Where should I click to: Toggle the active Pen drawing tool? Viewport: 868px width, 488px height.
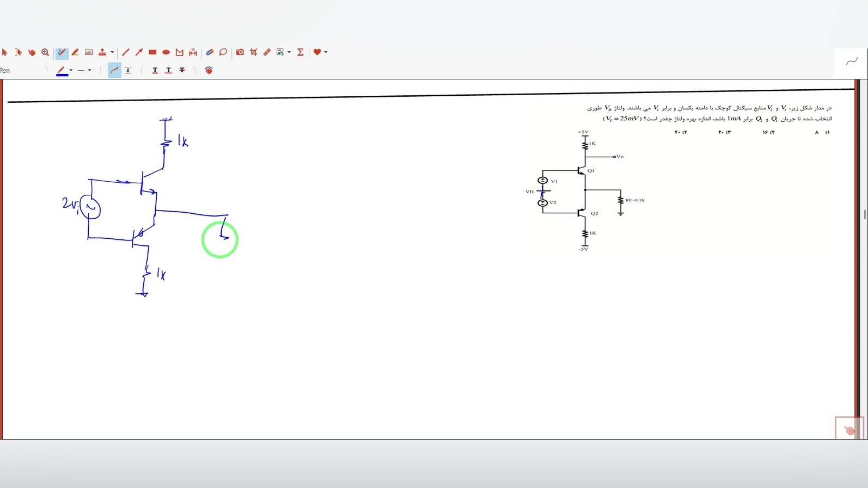pyautogui.click(x=62, y=52)
